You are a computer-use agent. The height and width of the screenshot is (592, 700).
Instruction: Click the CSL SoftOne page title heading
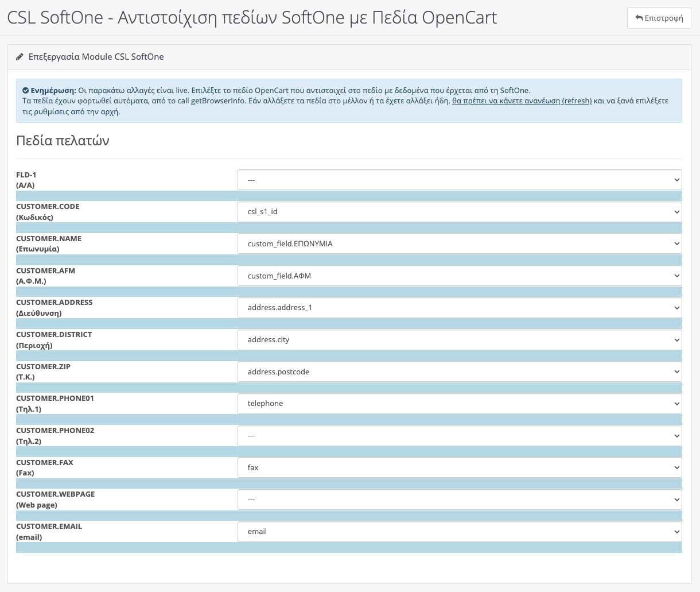[x=252, y=18]
